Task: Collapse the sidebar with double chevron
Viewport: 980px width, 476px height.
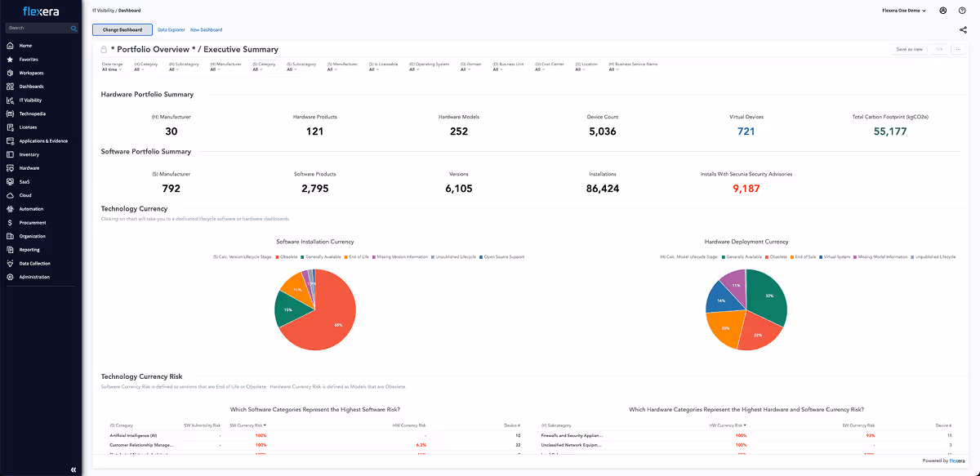Action: coord(73,469)
